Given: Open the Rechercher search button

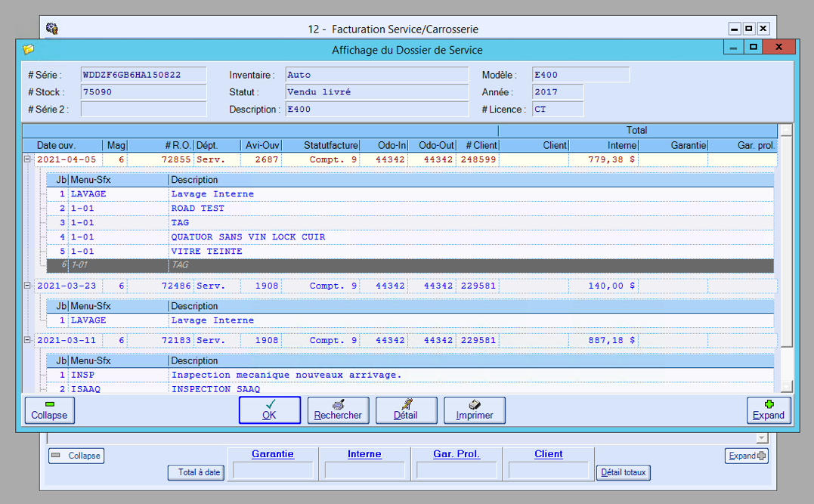Looking at the screenshot, I should tap(338, 410).
